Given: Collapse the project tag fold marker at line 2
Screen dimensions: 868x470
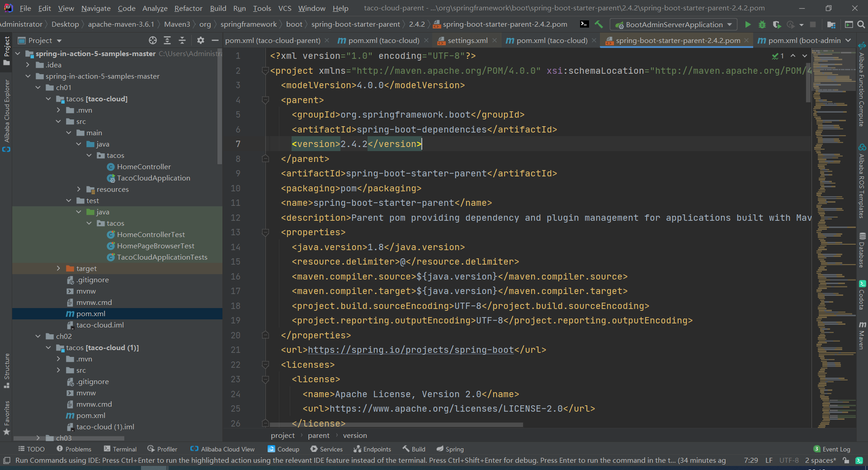Looking at the screenshot, I should (265, 71).
